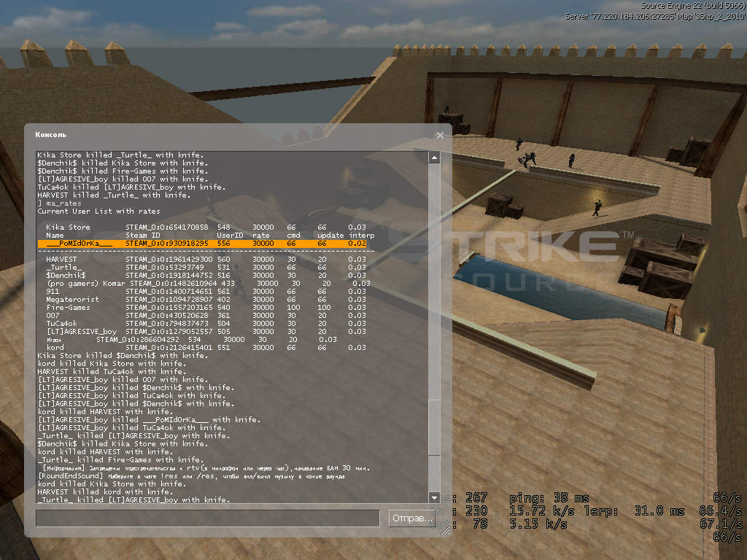
Task: Click the last '_Turtle_ killed [LT]AGRESIVE_boy' line
Action: coord(134,499)
